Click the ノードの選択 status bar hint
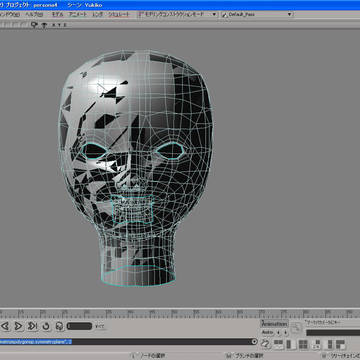Viewport: 360px width, 360px height. pos(152,356)
